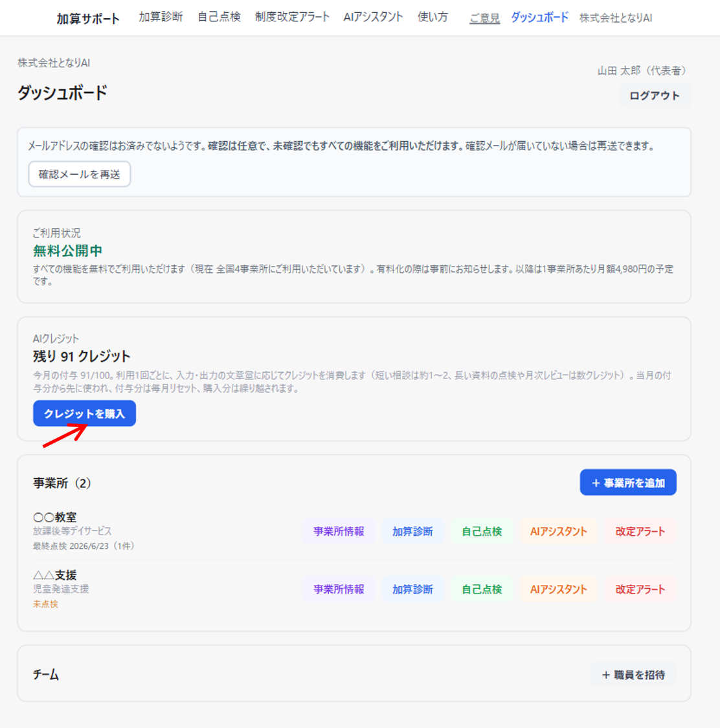Screen dimensions: 720x728
Task: Open 事業所情報 for △△支援
Action: [339, 589]
